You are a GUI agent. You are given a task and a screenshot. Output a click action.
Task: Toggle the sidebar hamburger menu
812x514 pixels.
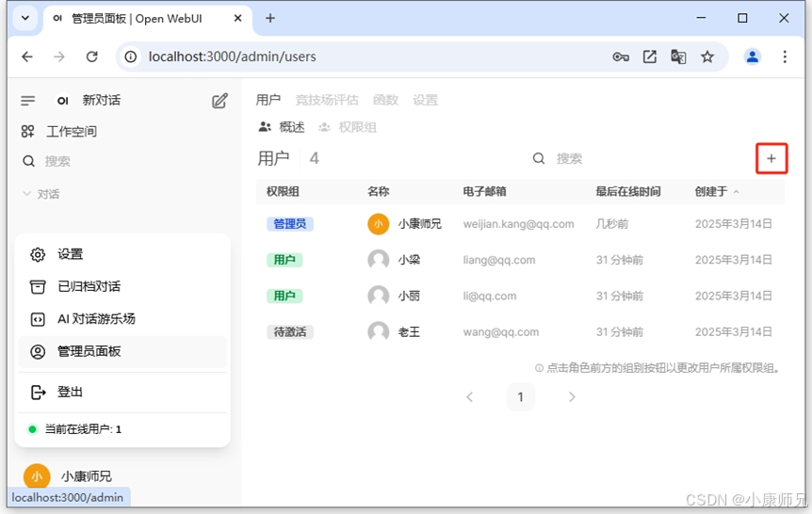click(x=28, y=101)
